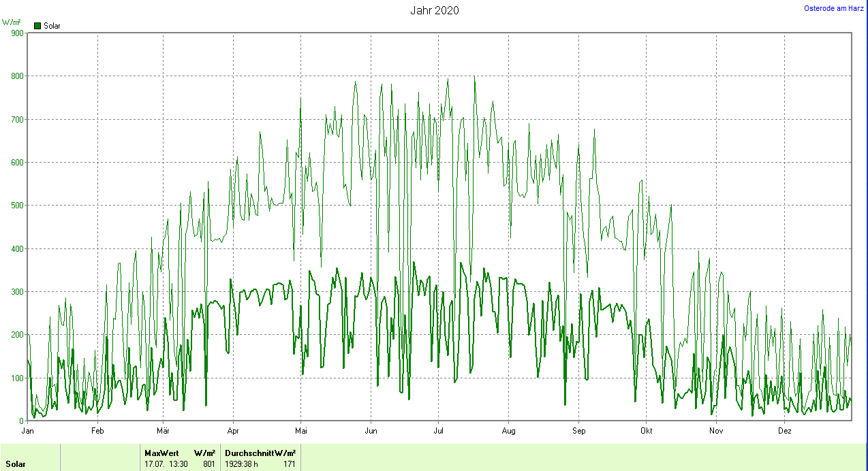Image resolution: width=868 pixels, height=471 pixels.
Task: Click the Jan label on the time axis
Action: pyautogui.click(x=28, y=431)
